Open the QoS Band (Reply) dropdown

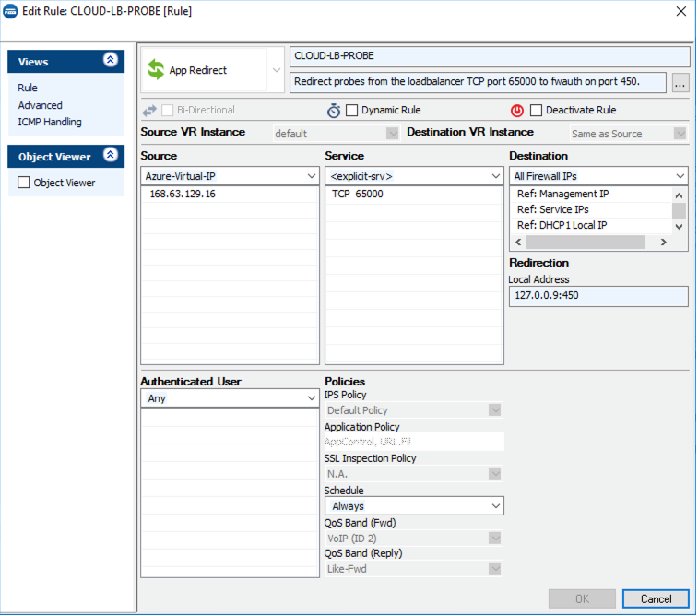pyautogui.click(x=494, y=568)
